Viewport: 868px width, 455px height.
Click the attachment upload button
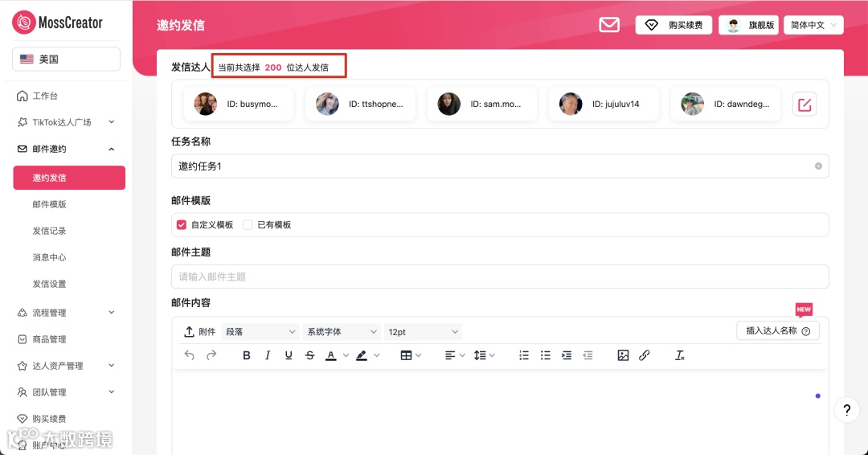tap(199, 331)
